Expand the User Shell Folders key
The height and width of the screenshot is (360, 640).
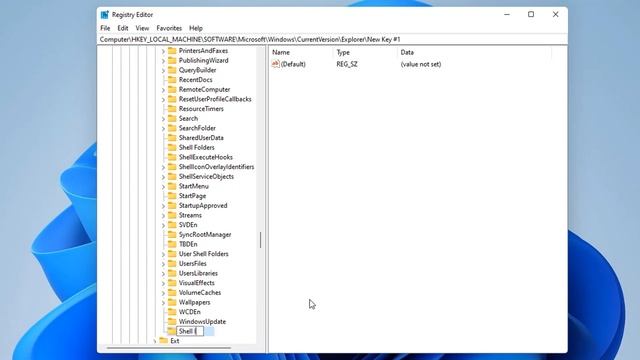[x=163, y=254]
